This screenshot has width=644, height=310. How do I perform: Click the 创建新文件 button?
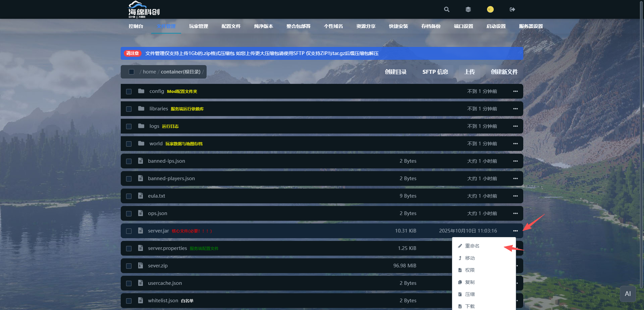point(504,72)
